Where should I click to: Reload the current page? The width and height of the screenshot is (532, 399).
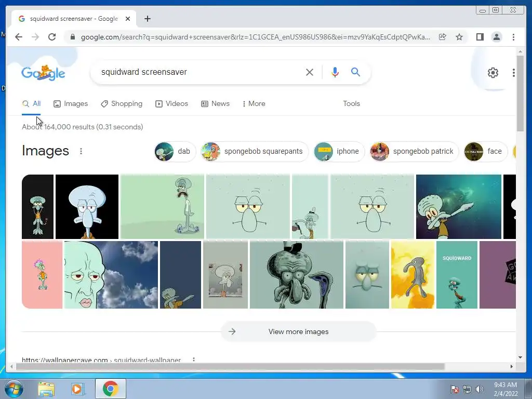point(52,37)
